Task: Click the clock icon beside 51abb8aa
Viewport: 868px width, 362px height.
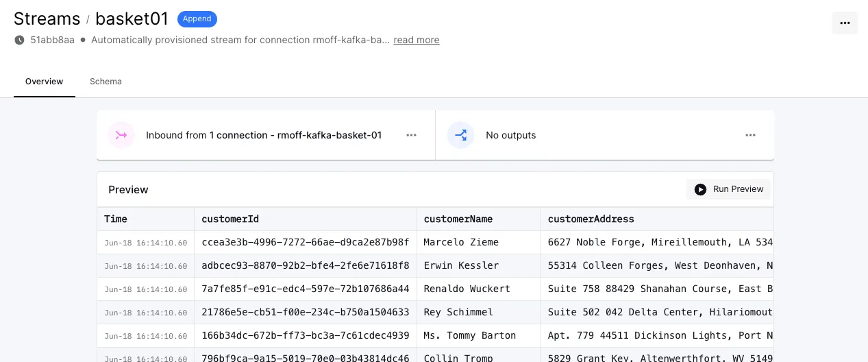Action: coord(19,40)
